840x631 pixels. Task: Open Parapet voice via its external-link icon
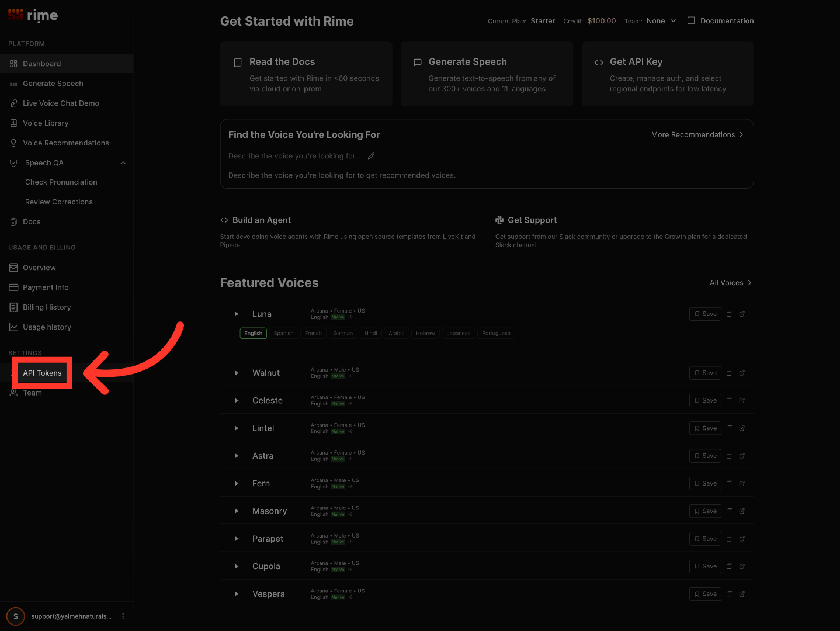[x=742, y=539]
